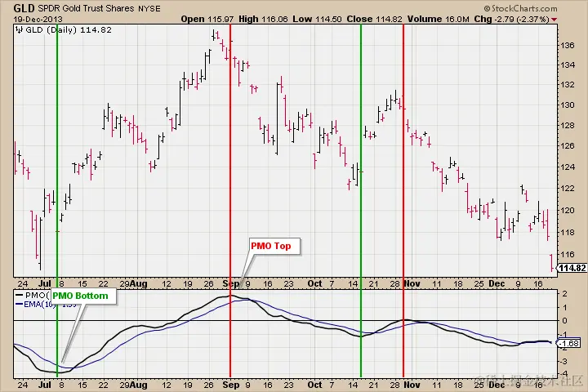Open the StockCharts.com copyright link

tap(520, 8)
